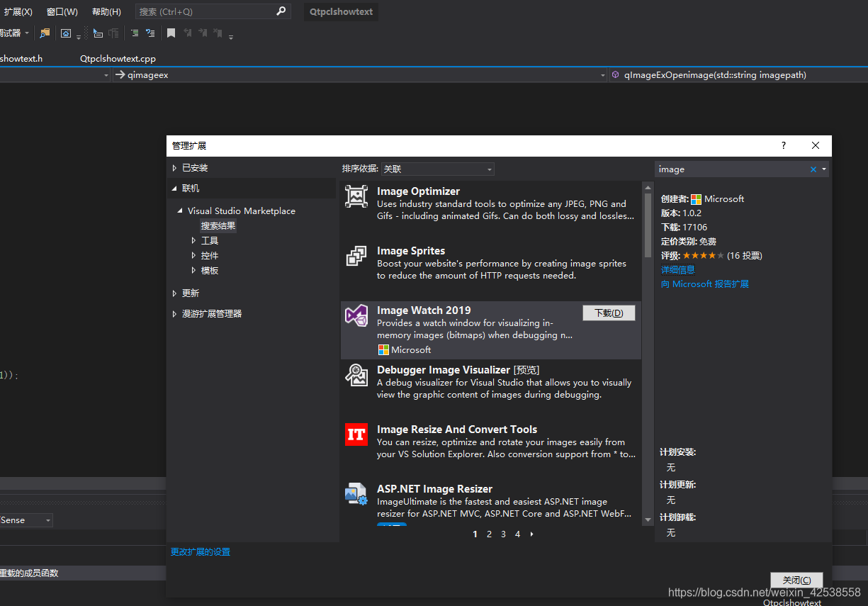Open the debugger target dropdown arrow
The height and width of the screenshot is (606, 868).
(x=27, y=33)
